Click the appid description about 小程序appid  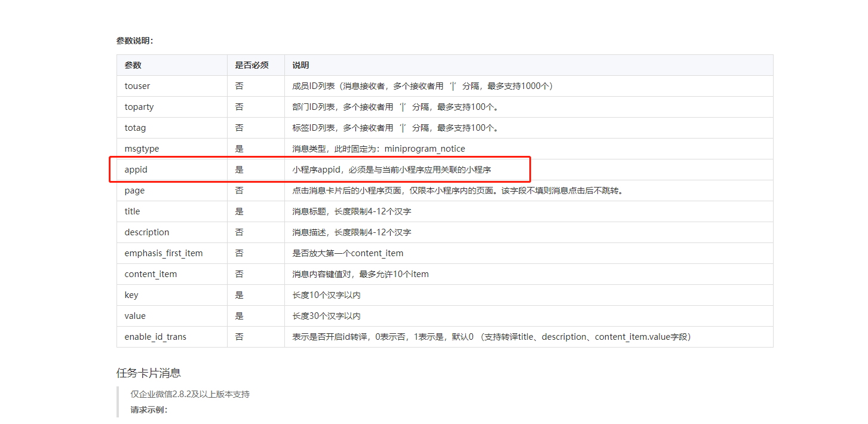pos(392,170)
